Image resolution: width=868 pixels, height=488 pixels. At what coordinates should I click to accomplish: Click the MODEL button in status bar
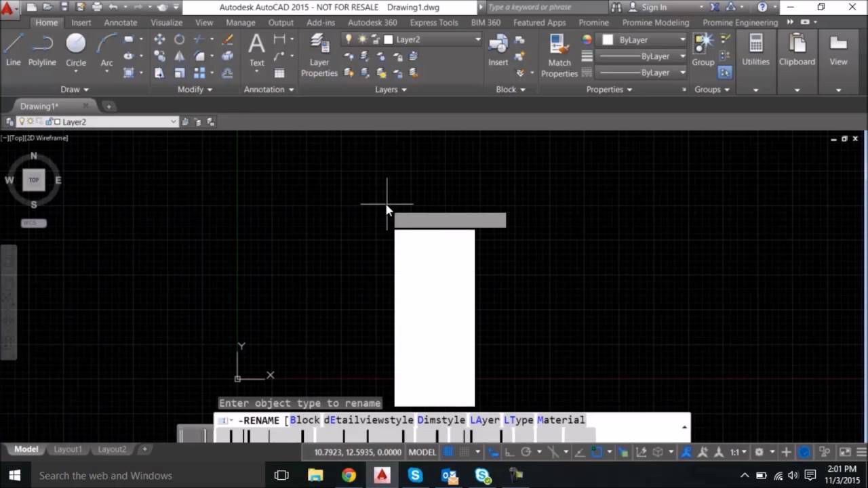pyautogui.click(x=422, y=452)
